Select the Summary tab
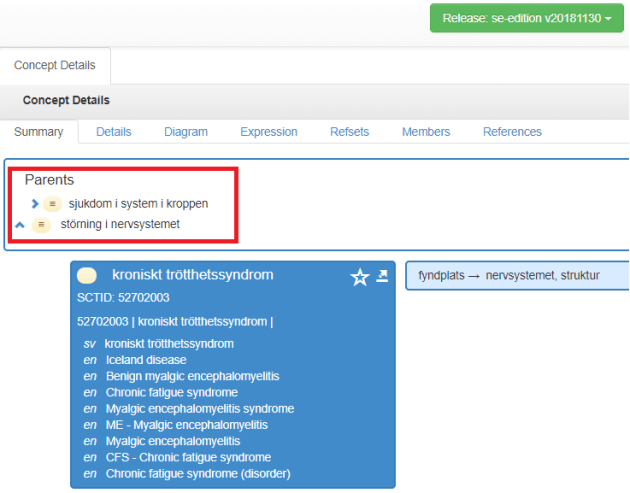Viewport: 630px width, 493px height. (39, 132)
